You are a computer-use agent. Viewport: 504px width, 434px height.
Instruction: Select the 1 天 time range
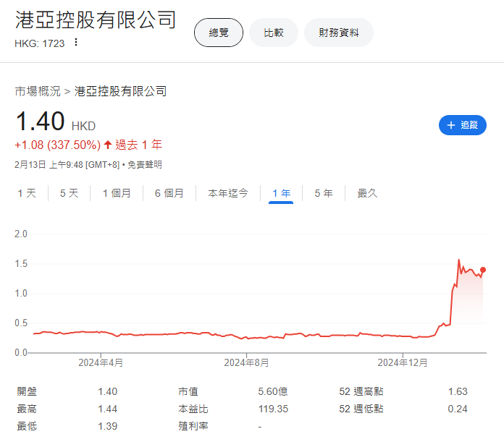(26, 193)
